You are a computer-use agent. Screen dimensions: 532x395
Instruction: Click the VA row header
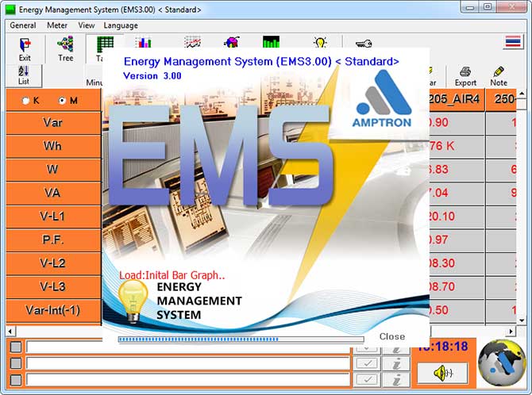53,193
